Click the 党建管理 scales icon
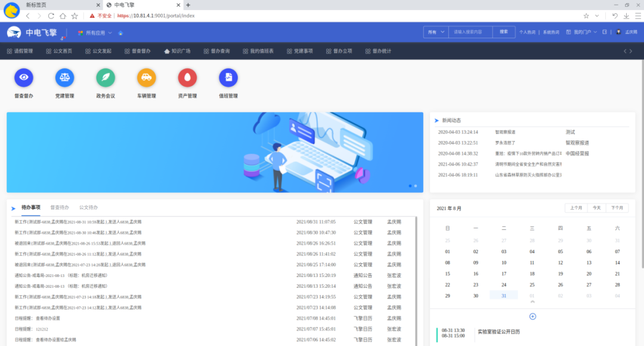Viewport: 644px width, 346px height. click(64, 77)
